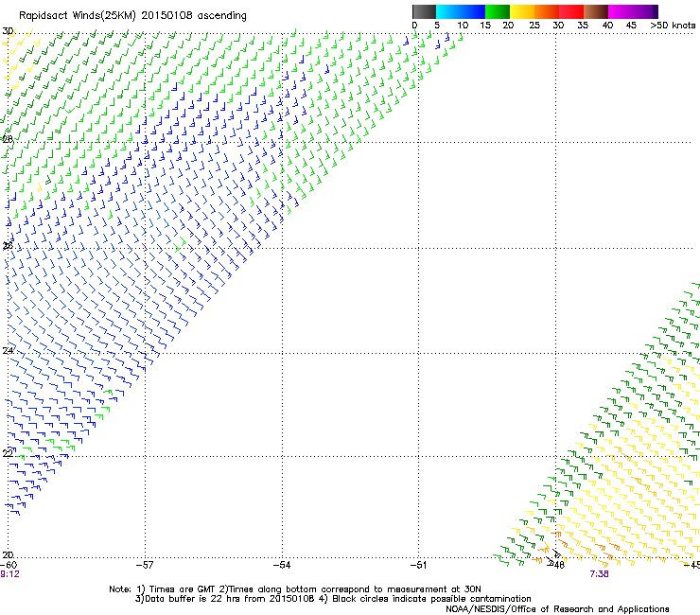700x615 pixels.
Task: Click the '40' legend scale label
Action: [607, 26]
